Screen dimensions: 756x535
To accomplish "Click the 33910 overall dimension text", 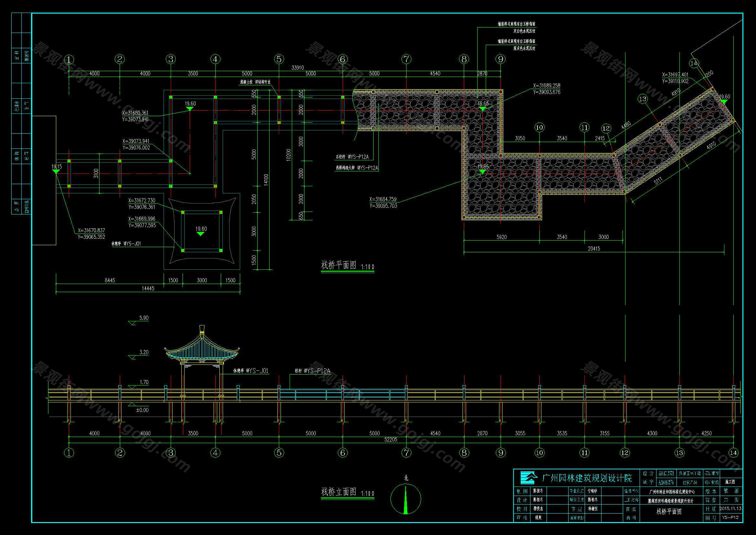I will (x=297, y=68).
